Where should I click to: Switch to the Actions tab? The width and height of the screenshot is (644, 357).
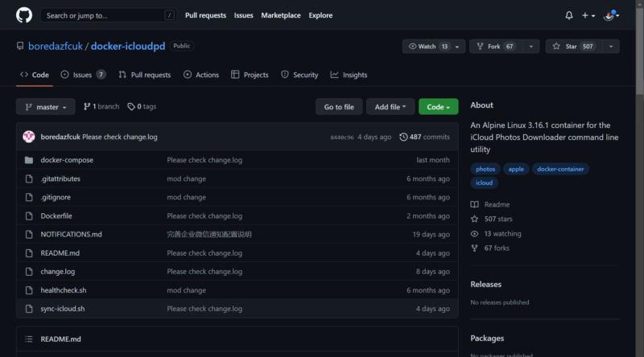(201, 75)
